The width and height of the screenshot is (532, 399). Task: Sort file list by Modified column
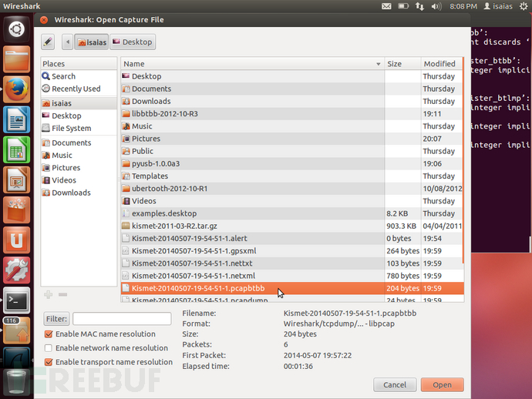pos(442,64)
